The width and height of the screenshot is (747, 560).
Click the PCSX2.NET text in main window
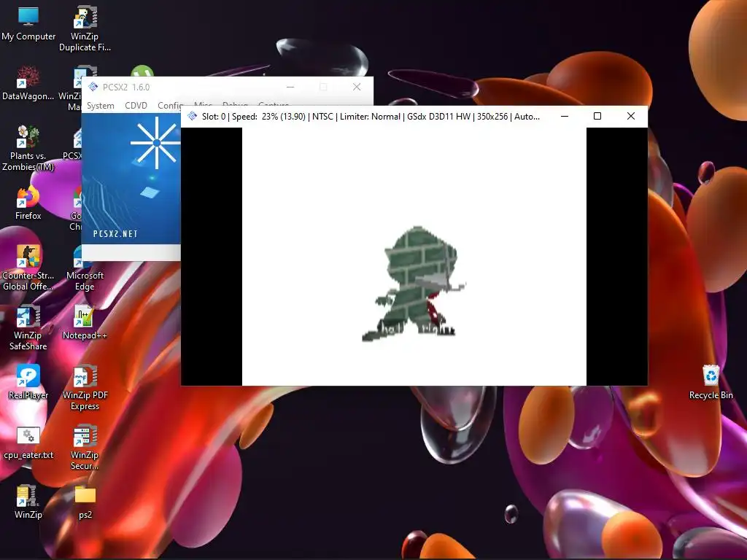115,234
